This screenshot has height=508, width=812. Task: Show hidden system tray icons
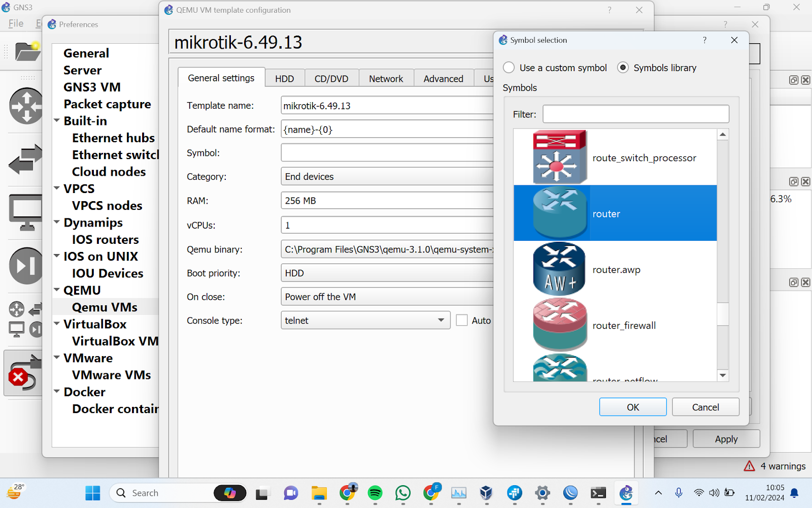click(658, 493)
